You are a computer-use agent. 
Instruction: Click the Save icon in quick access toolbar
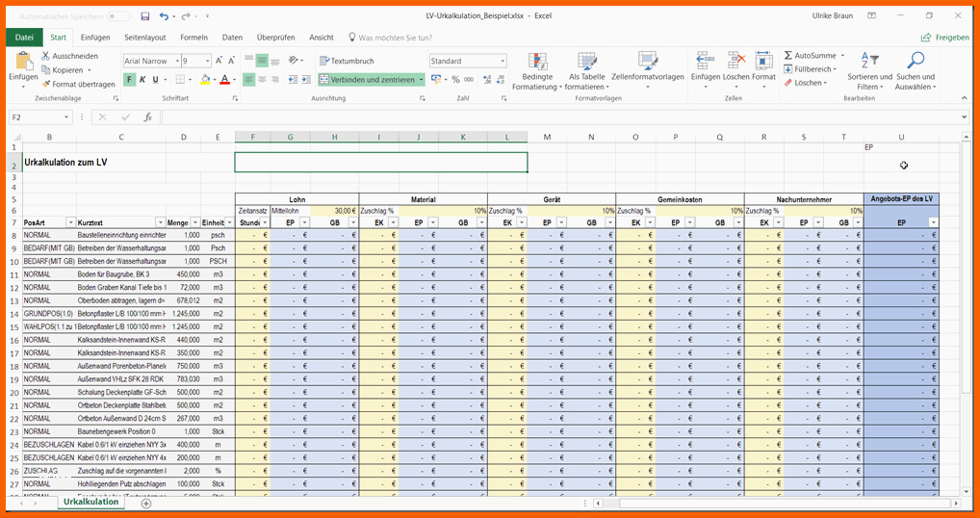tap(144, 16)
